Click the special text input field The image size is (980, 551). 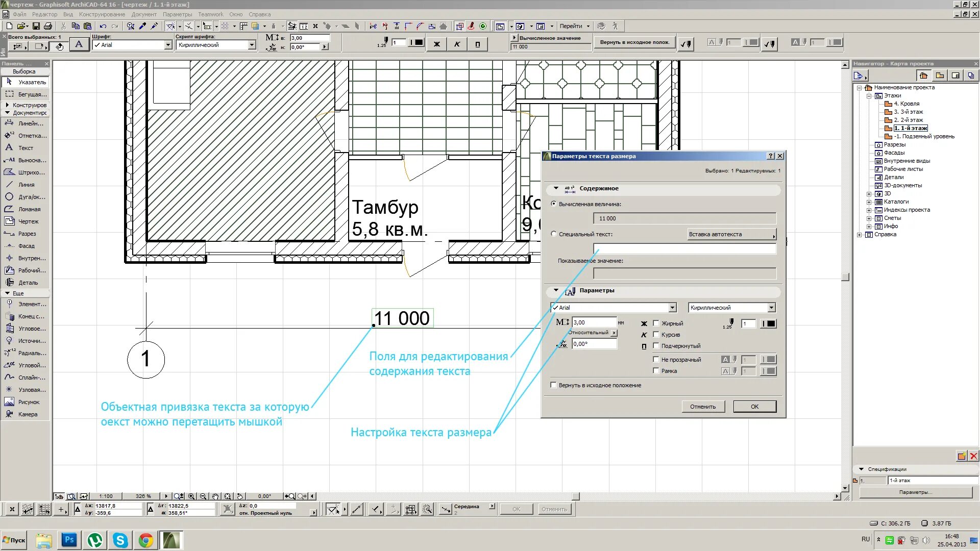(684, 249)
